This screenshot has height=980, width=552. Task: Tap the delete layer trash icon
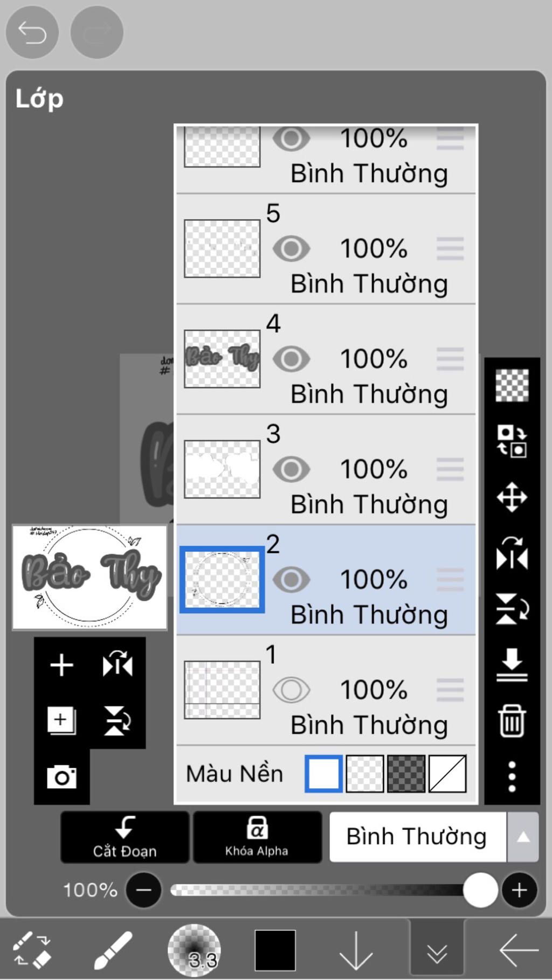point(512,720)
